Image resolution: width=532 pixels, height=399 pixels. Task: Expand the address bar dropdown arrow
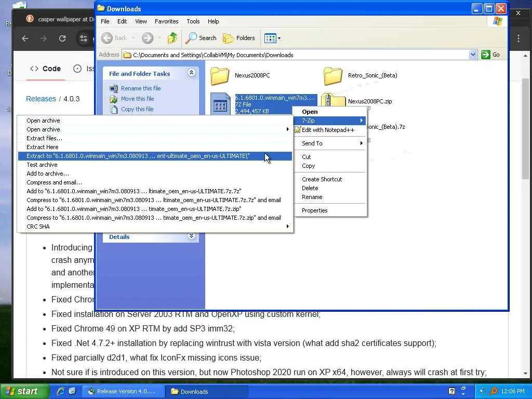473,55
